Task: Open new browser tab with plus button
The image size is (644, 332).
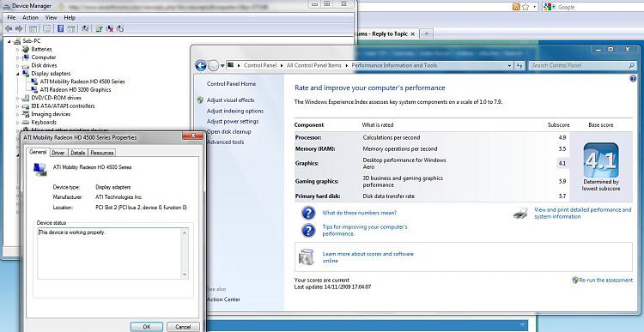Action: (426, 33)
